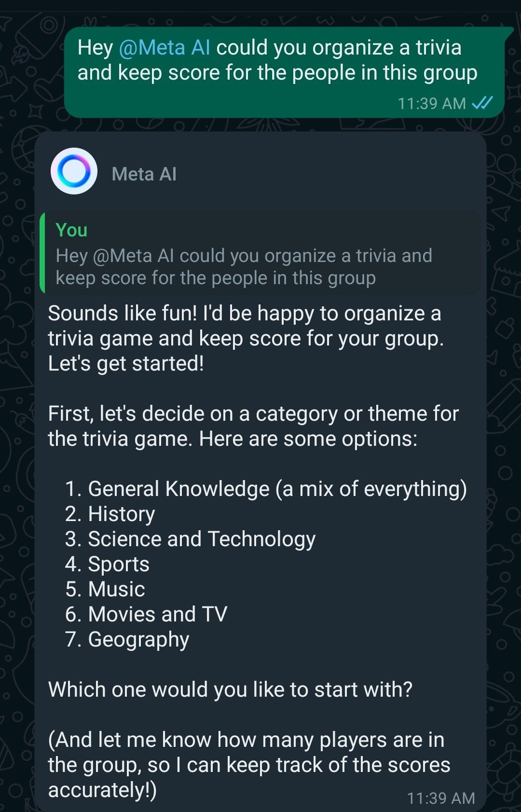Tap the "Movies and TV" list option
Viewport: 521px width, 812px height.
click(x=157, y=614)
